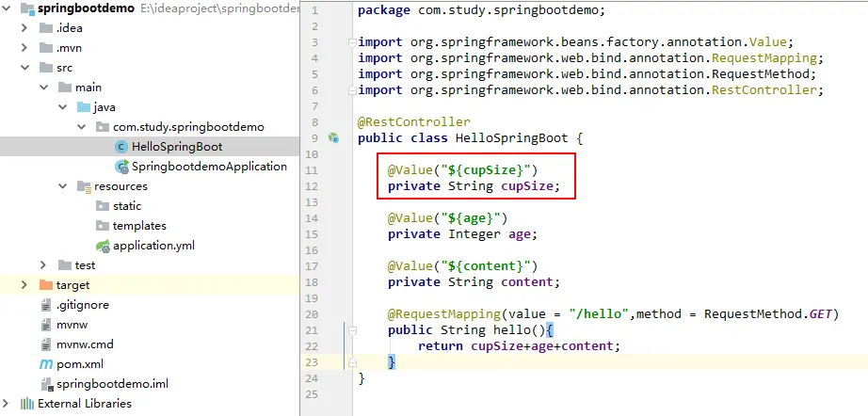Click the static folder icon
Viewport: 868px width, 416px height.
(103, 206)
